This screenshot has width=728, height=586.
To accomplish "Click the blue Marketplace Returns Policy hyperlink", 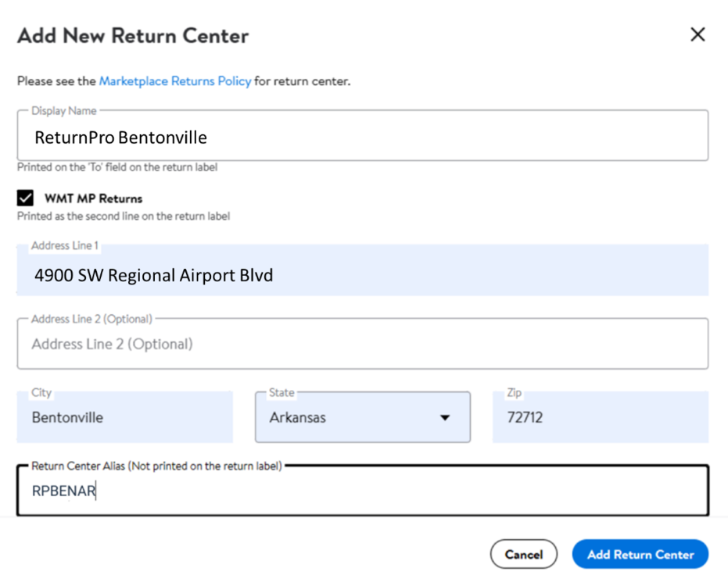I will click(x=175, y=80).
